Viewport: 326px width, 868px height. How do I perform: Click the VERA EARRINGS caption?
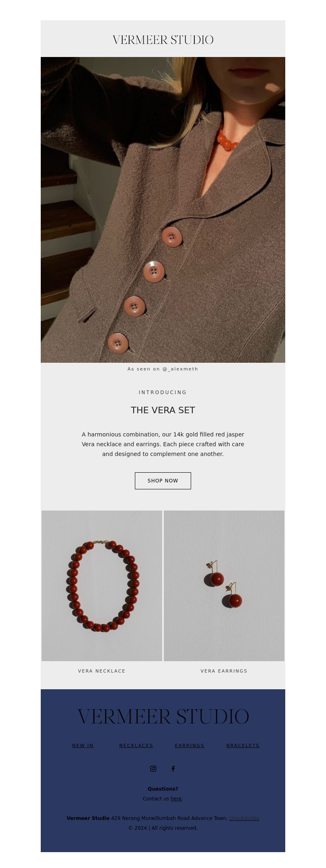tap(224, 671)
